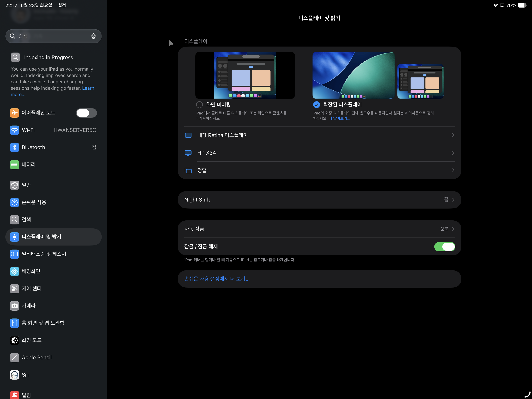Select the 확장된 디스플레이 checked radio
532x399 pixels.
[317, 105]
